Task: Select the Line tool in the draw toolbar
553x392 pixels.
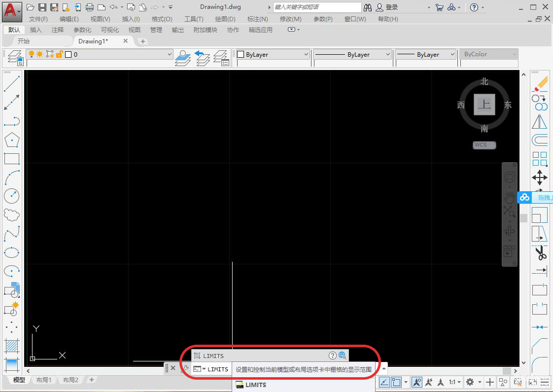Action: coord(12,83)
